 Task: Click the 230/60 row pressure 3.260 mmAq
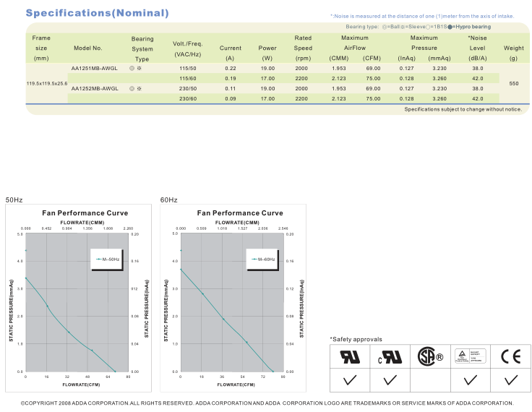click(439, 99)
